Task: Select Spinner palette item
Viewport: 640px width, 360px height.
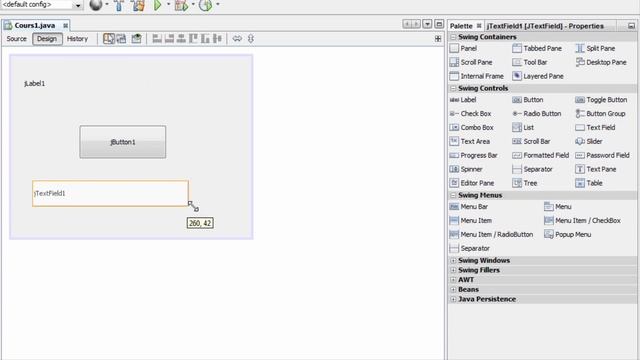Action: [x=466, y=169]
